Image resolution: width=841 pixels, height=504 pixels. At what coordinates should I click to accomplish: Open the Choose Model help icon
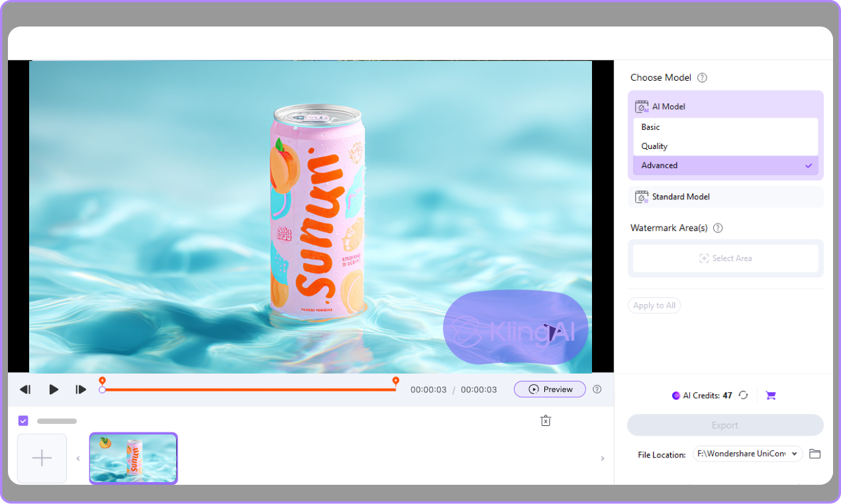tap(701, 77)
